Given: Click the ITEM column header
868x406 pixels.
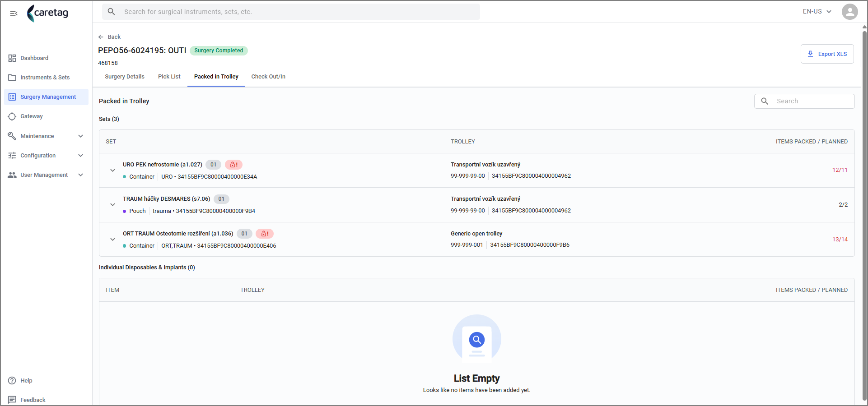Looking at the screenshot, I should (x=112, y=290).
